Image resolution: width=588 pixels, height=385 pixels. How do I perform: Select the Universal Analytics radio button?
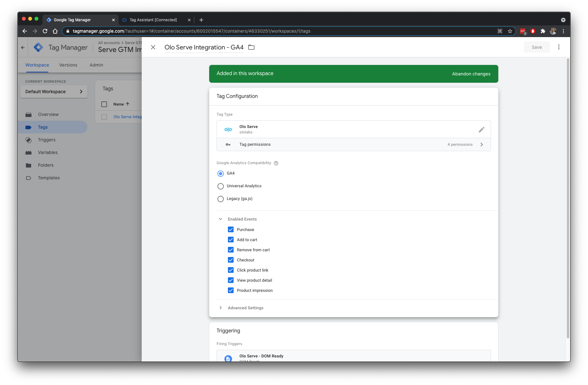[221, 186]
